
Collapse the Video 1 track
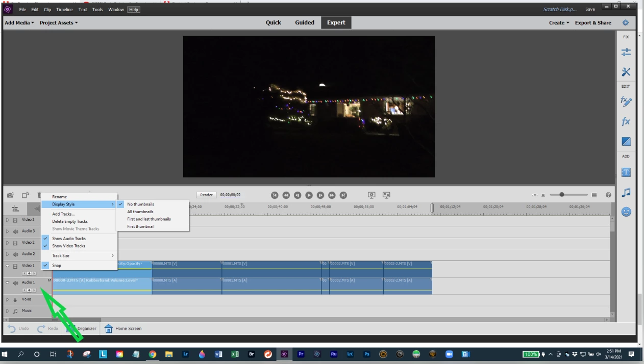(x=7, y=266)
